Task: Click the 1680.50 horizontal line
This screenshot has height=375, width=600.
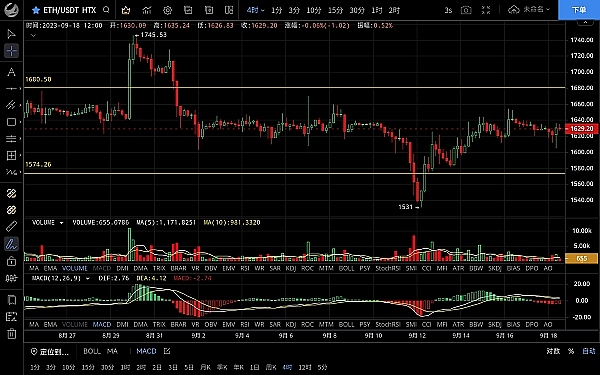Action: click(295, 88)
